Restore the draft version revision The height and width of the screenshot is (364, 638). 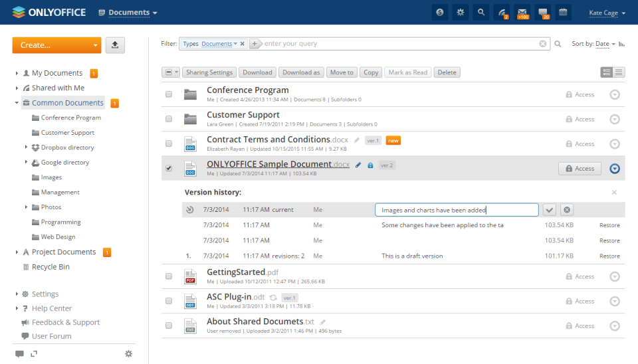point(609,256)
